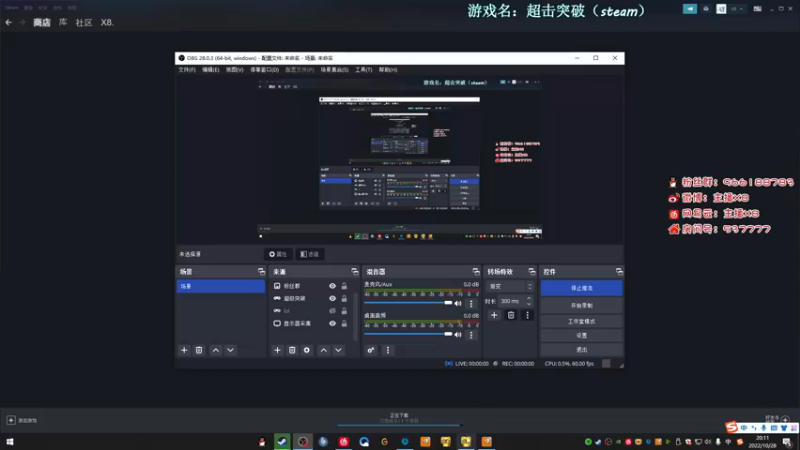The width and height of the screenshot is (800, 450).
Task: Click the blue stop streaming button
Action: pos(582,288)
